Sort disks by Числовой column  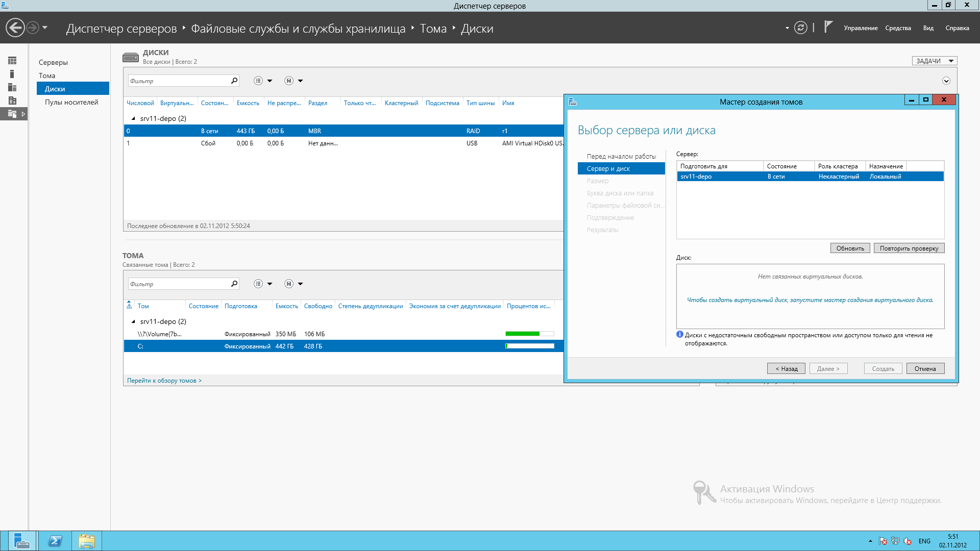(140, 103)
